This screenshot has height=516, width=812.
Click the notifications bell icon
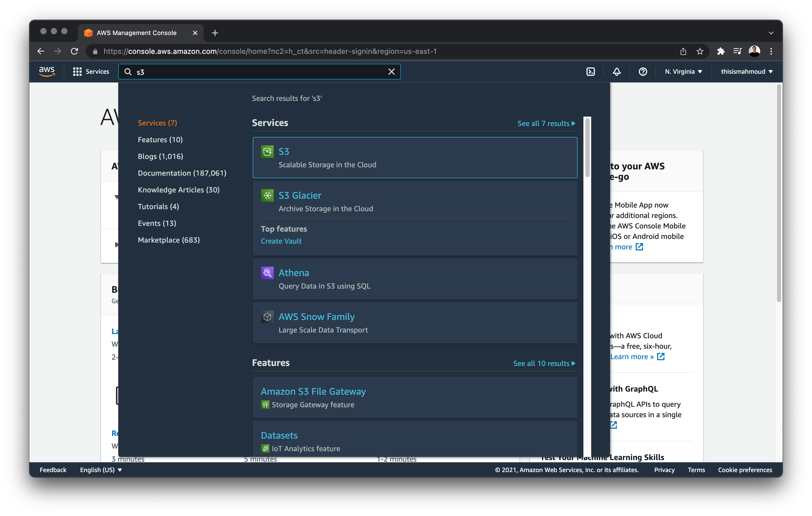coord(616,71)
